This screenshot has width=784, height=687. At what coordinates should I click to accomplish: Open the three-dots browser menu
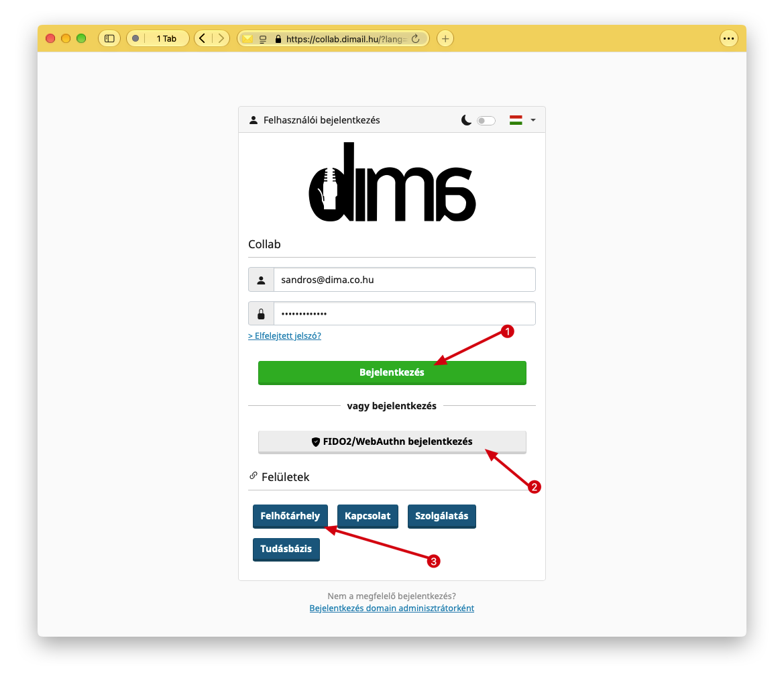tap(728, 38)
